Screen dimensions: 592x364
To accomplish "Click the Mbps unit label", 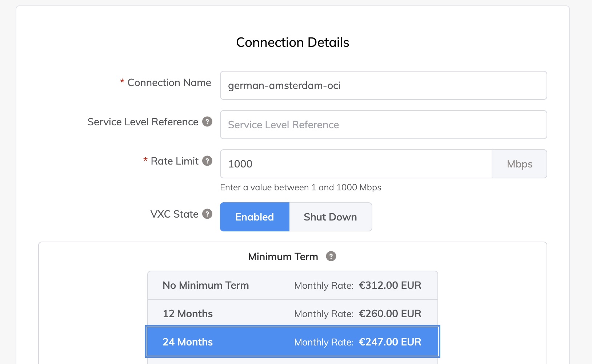I will click(519, 164).
